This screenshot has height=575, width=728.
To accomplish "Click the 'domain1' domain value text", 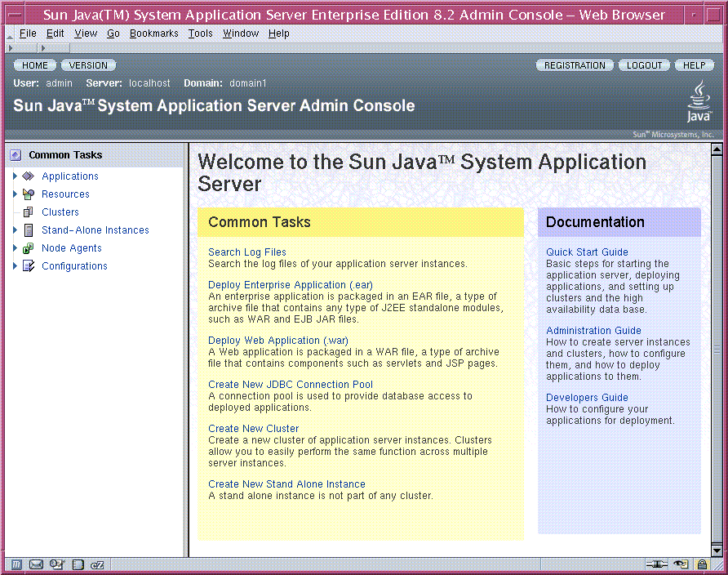I will (248, 83).
